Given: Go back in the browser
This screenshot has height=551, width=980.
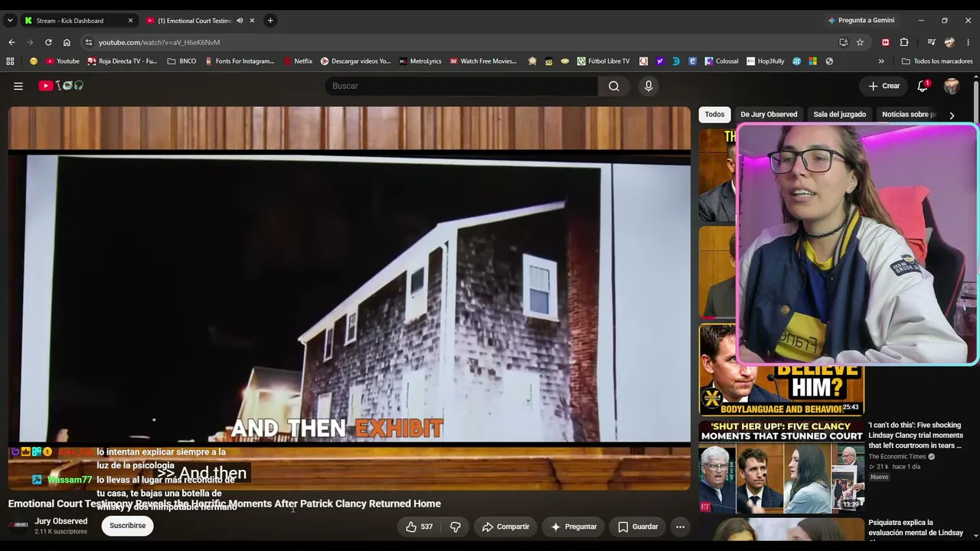Looking at the screenshot, I should click(x=11, y=42).
